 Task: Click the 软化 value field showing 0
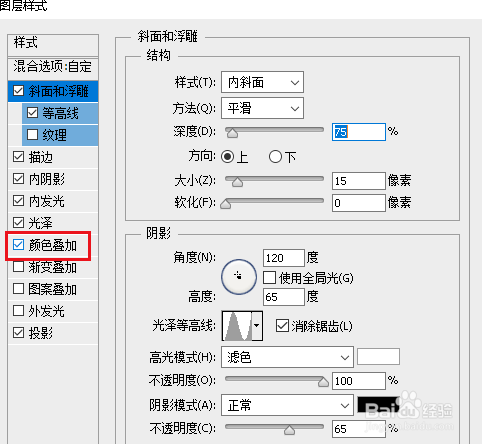tap(359, 203)
